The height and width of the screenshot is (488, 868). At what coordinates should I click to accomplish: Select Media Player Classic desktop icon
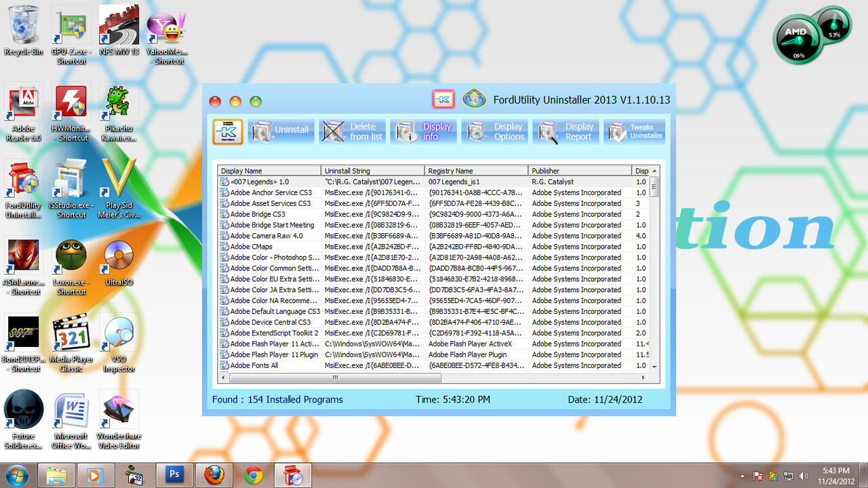71,344
